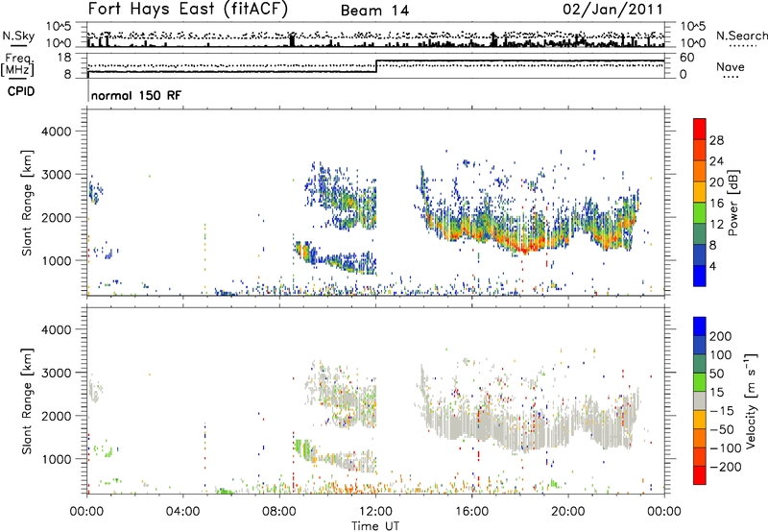Click the frequency step-up at 12:00 UT
This screenshot has height=532, width=768.
pos(376,66)
